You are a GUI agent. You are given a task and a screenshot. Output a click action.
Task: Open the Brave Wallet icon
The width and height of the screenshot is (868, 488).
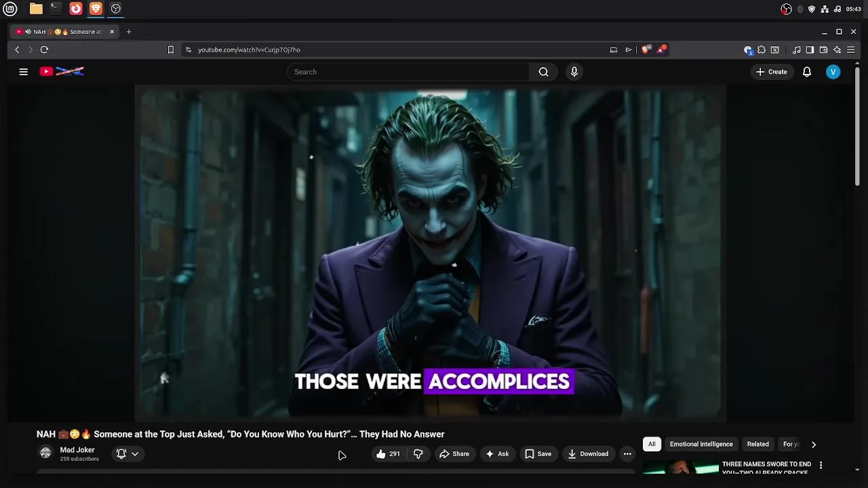tap(823, 49)
